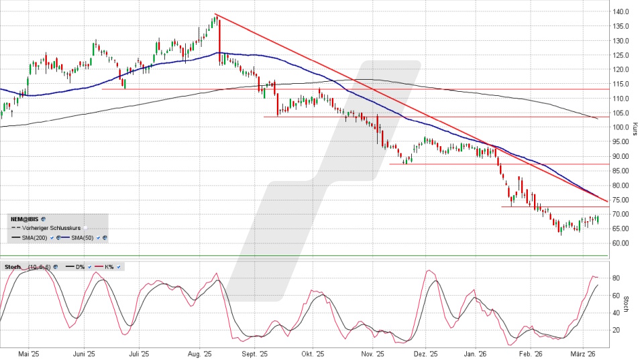Click the 100.0 price axis label
The width and height of the screenshot is (644, 362).
click(620, 127)
